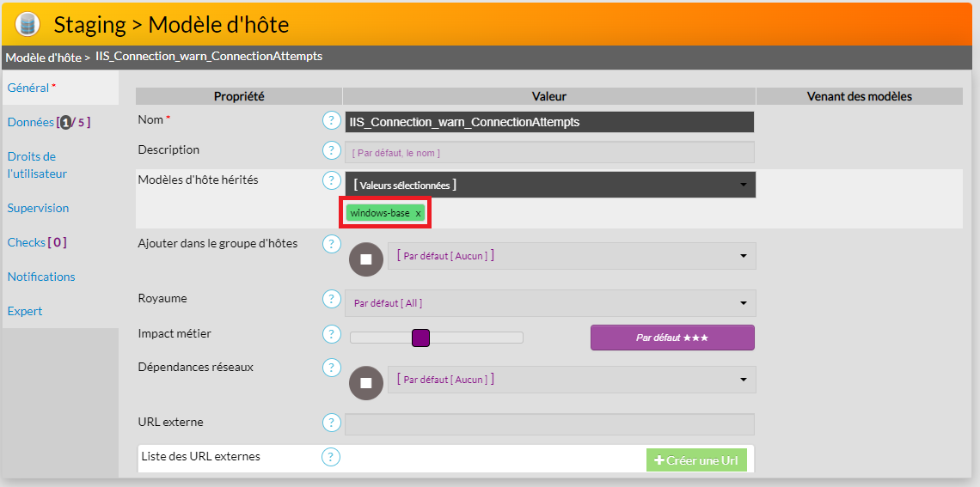
Task: Show help for Impact métier
Action: [331, 334]
